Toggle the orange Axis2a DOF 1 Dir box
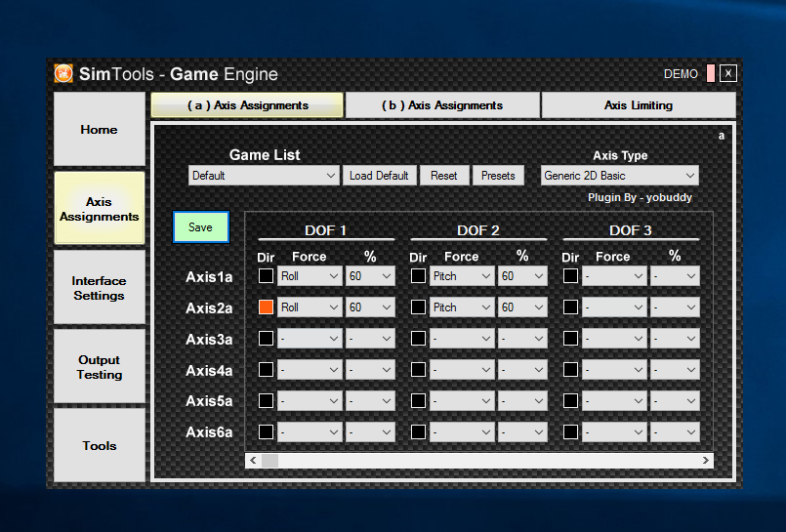The height and width of the screenshot is (532, 786). (x=266, y=307)
